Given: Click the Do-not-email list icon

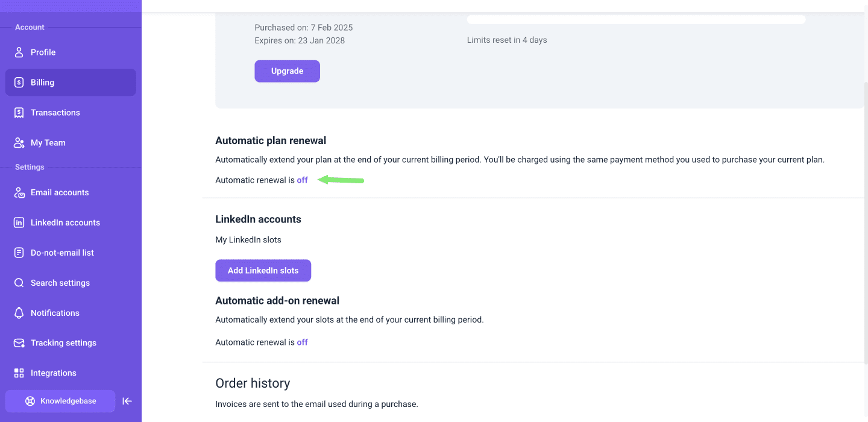Looking at the screenshot, I should pos(19,253).
